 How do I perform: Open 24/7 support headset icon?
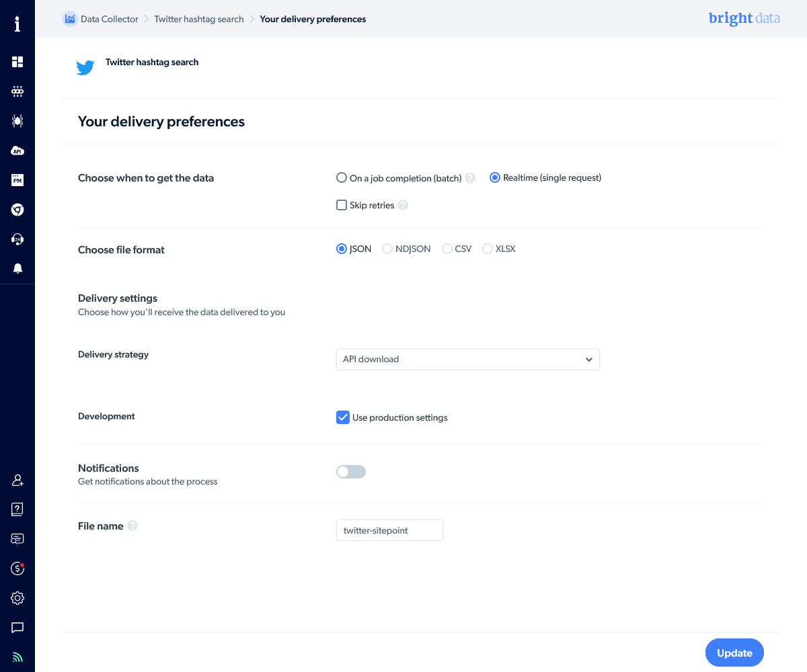pos(17,239)
